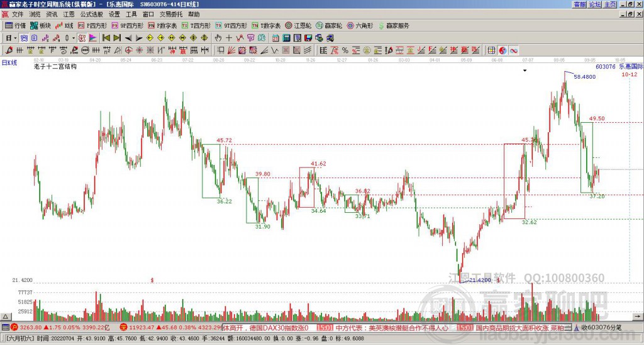
Task: Click the 主页 link
Action: [610, 4]
